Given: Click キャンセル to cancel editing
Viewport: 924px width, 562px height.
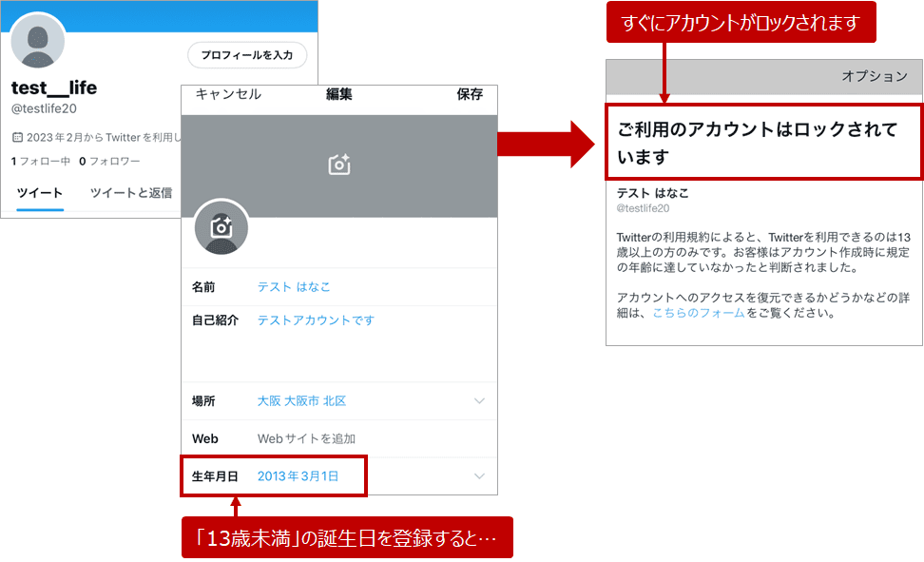Looking at the screenshot, I should point(228,94).
